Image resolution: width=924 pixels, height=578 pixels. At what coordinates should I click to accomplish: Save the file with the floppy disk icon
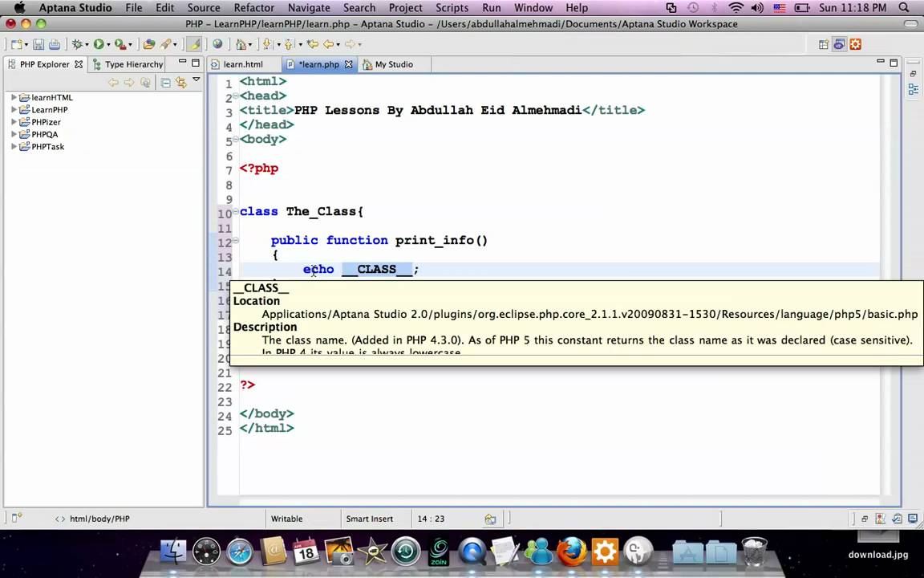pyautogui.click(x=38, y=44)
